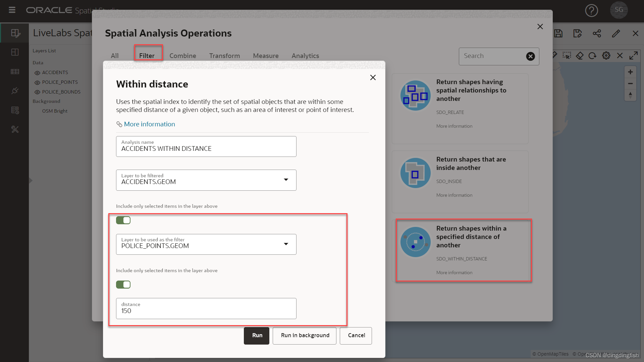Toggle selected-items switch for filter layer
The height and width of the screenshot is (362, 644).
[123, 285]
